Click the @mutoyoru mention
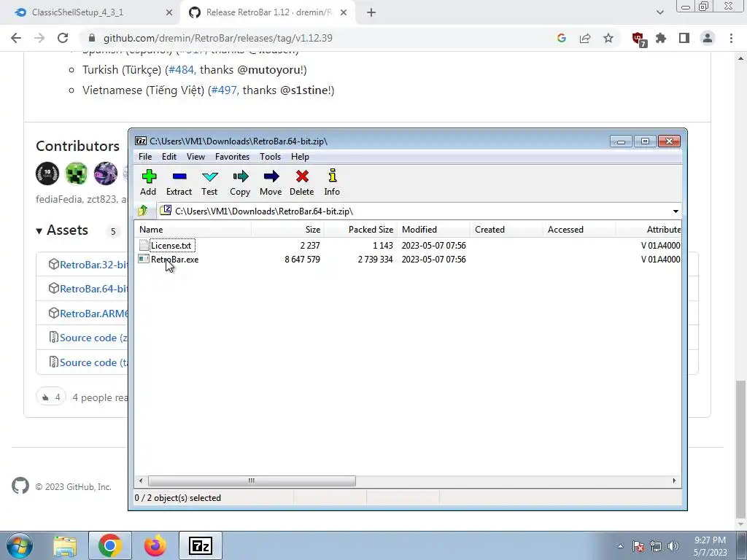 tap(268, 69)
